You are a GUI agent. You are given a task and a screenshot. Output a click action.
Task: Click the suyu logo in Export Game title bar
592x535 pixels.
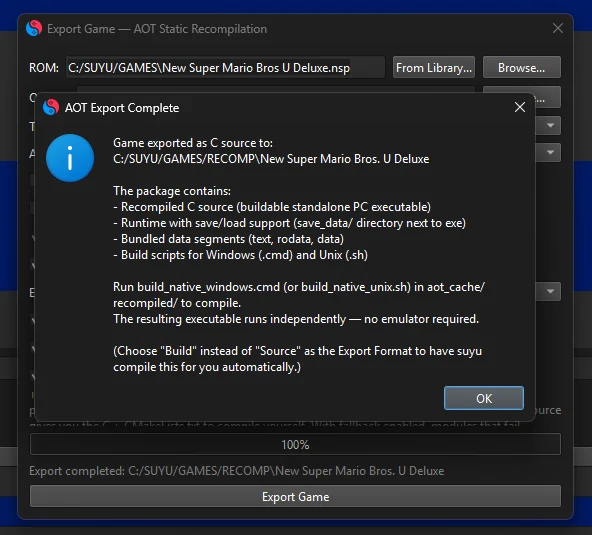34,28
